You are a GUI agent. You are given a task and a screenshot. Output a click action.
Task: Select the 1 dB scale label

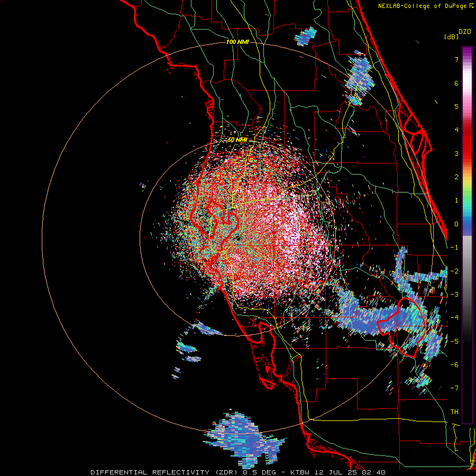[456, 200]
